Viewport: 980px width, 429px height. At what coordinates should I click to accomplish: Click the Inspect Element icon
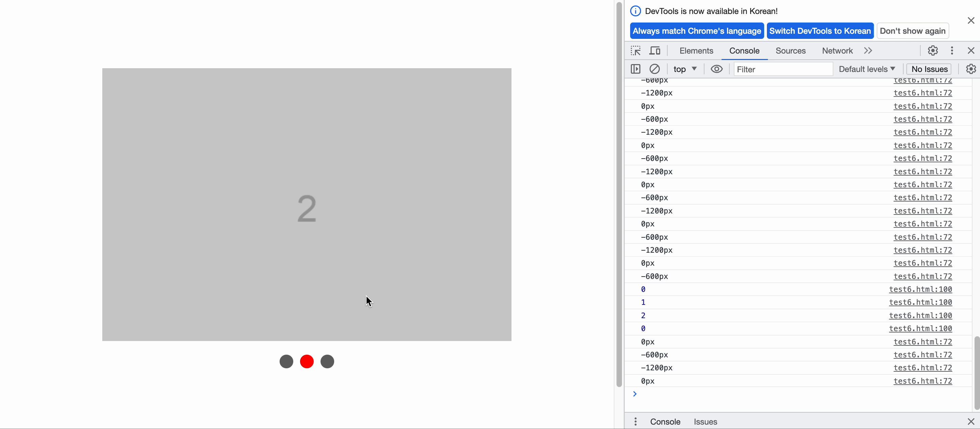(635, 50)
